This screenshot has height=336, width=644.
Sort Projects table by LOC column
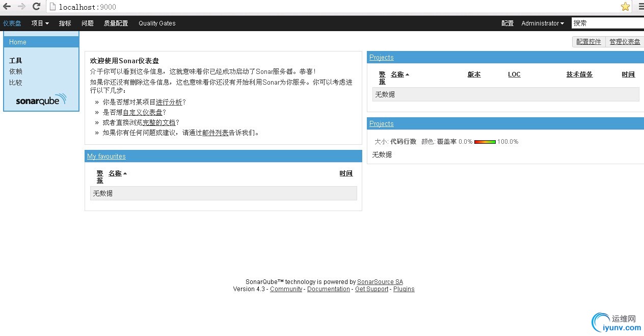click(x=514, y=74)
